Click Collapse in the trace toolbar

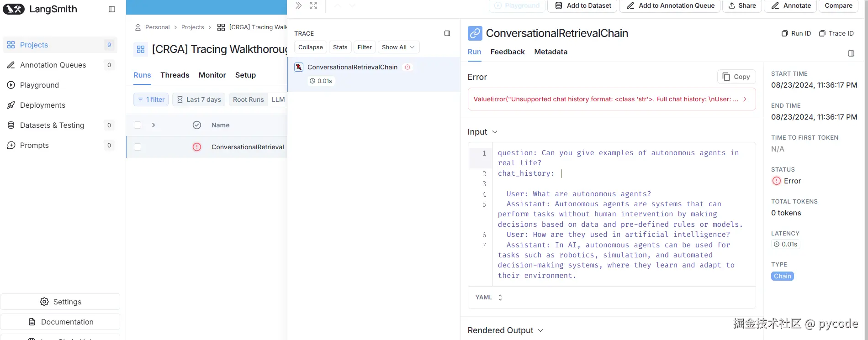click(x=311, y=47)
